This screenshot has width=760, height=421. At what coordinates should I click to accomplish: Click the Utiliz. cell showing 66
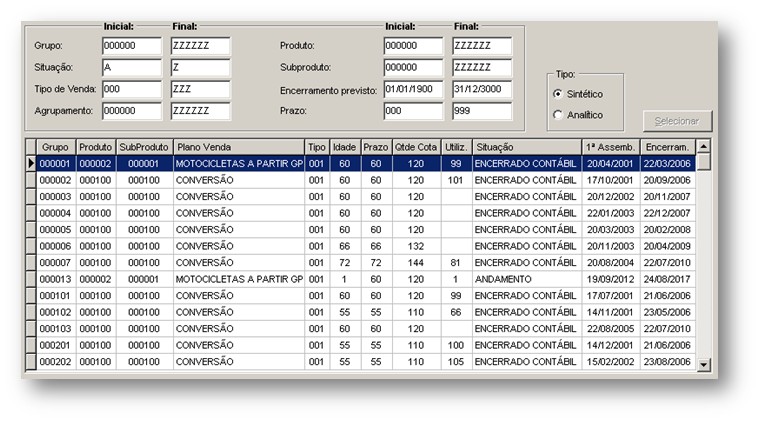(x=456, y=312)
